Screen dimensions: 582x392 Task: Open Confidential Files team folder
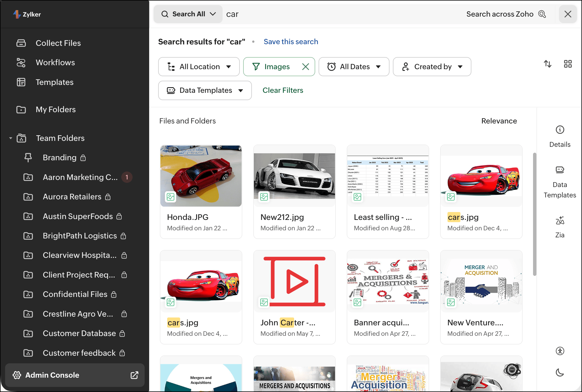(x=75, y=294)
